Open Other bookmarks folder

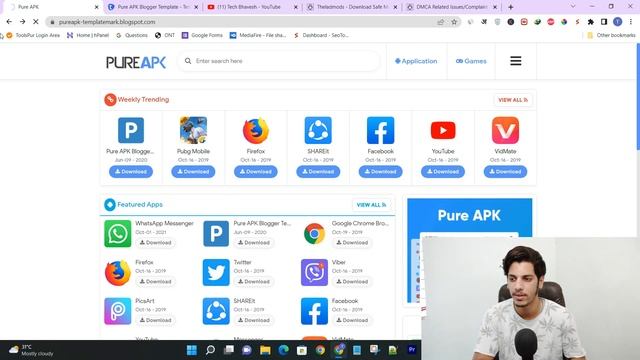point(611,36)
